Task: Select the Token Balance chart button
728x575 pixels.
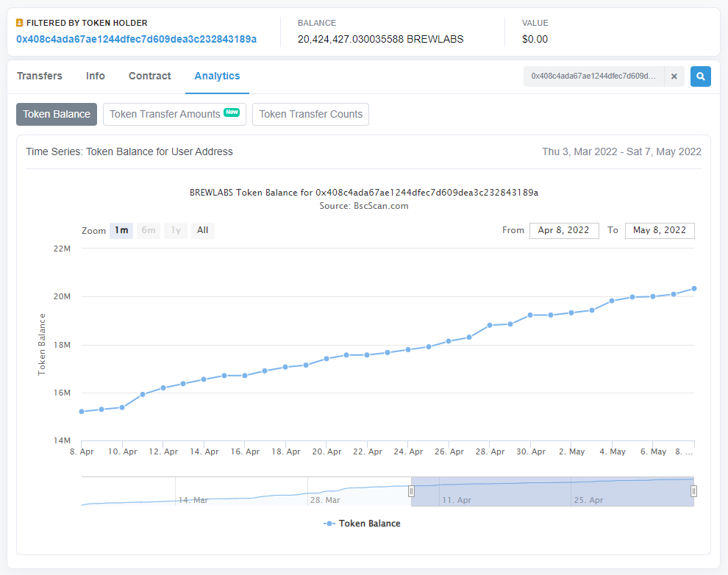Action: [x=57, y=114]
